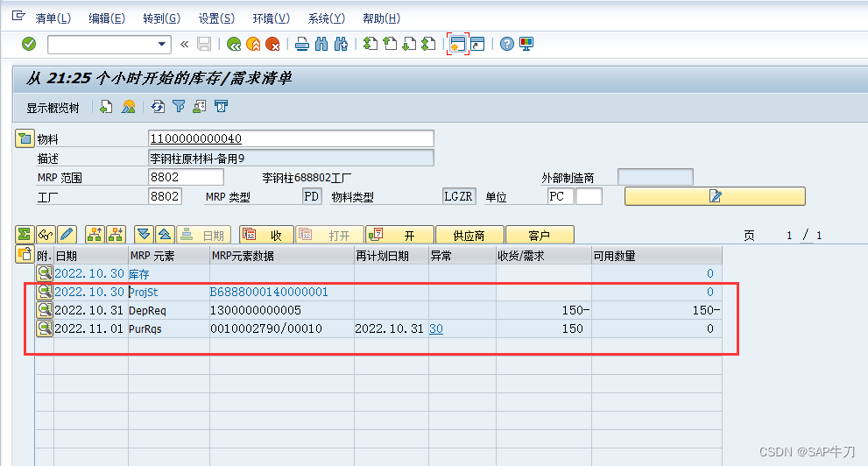
Task: Click the 工厂 field showing 8802
Action: click(x=165, y=196)
